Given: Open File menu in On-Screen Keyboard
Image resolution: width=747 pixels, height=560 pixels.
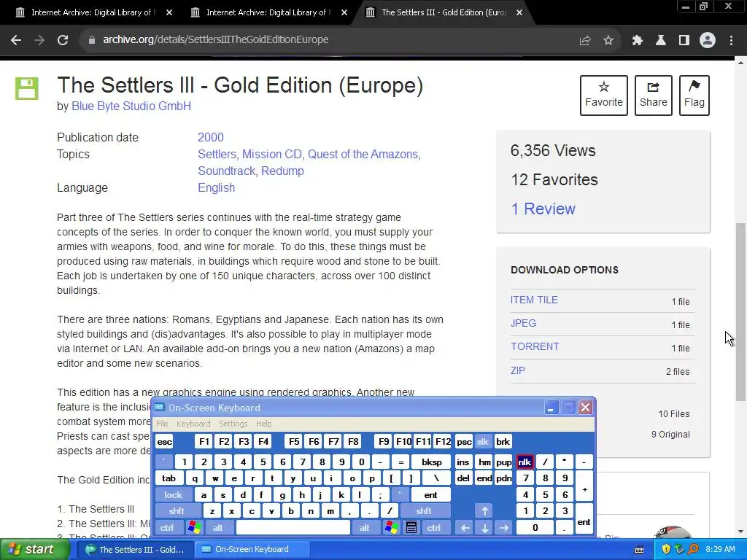Looking at the screenshot, I should (x=162, y=424).
